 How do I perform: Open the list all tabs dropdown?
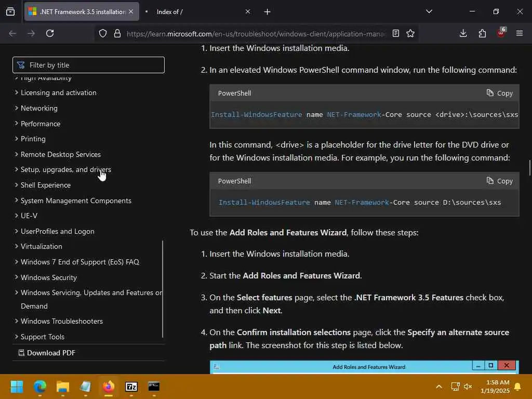pyautogui.click(x=429, y=11)
